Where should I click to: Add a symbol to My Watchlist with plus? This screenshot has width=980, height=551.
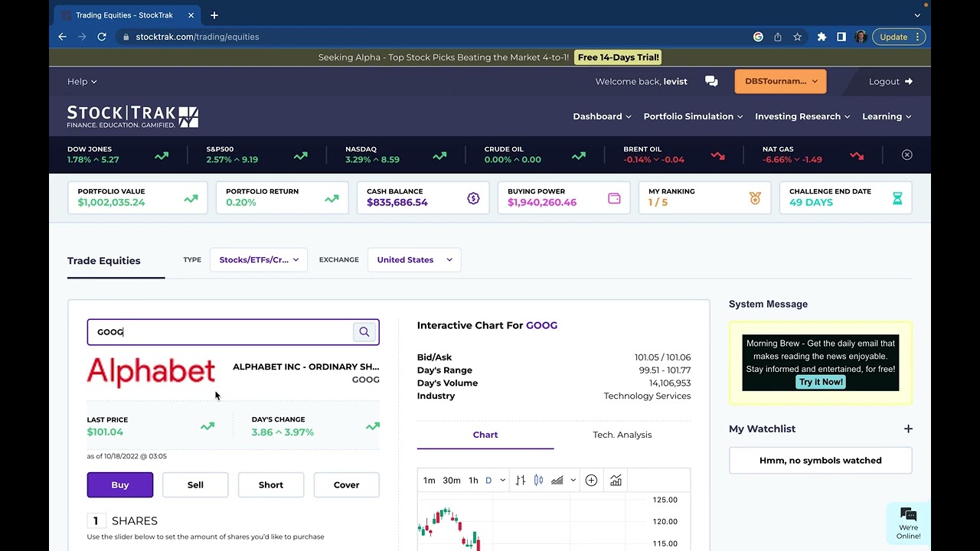[908, 429]
